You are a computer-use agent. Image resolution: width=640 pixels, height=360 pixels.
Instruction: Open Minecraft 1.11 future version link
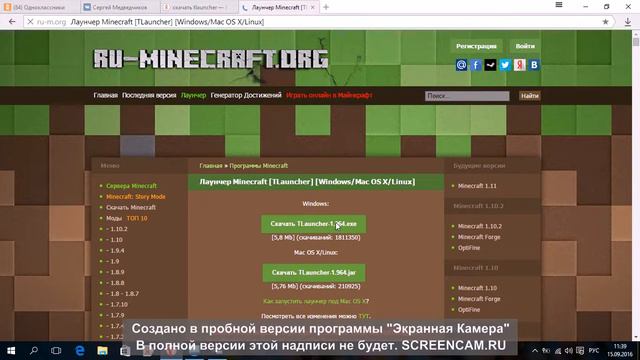tap(477, 186)
